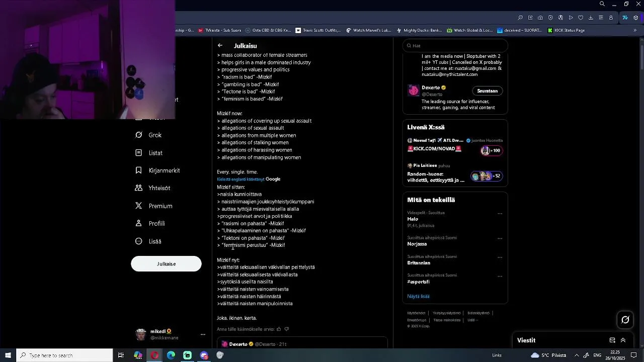This screenshot has width=644, height=362.
Task: Rate translation with thumbs up
Action: pyautogui.click(x=279, y=329)
